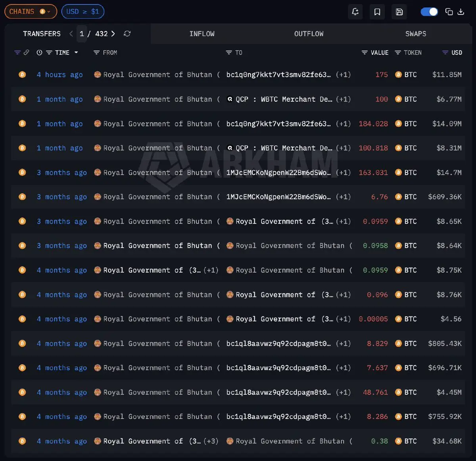Click BTC token in the $6.77M row

(406, 99)
